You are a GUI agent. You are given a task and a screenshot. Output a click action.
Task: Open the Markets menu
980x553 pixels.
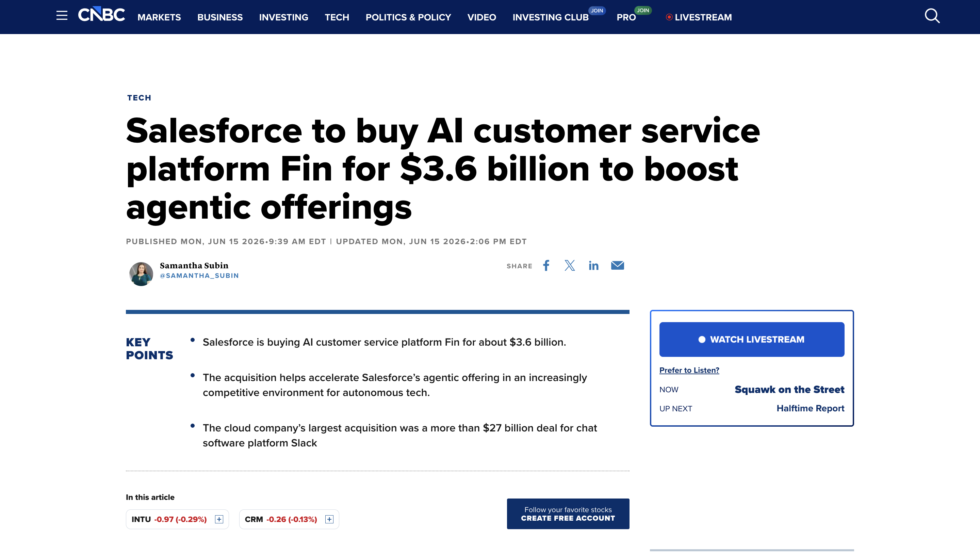coord(159,17)
